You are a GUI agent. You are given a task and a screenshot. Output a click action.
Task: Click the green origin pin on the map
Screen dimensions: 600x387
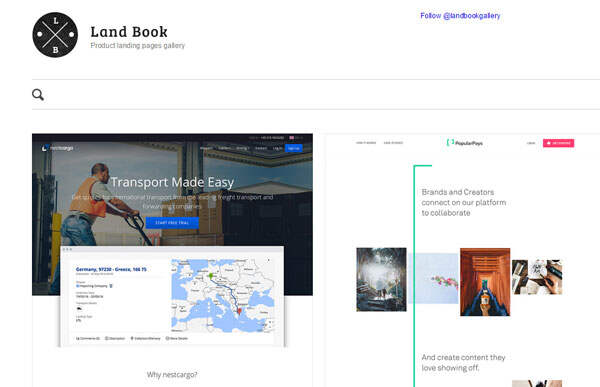point(210,276)
